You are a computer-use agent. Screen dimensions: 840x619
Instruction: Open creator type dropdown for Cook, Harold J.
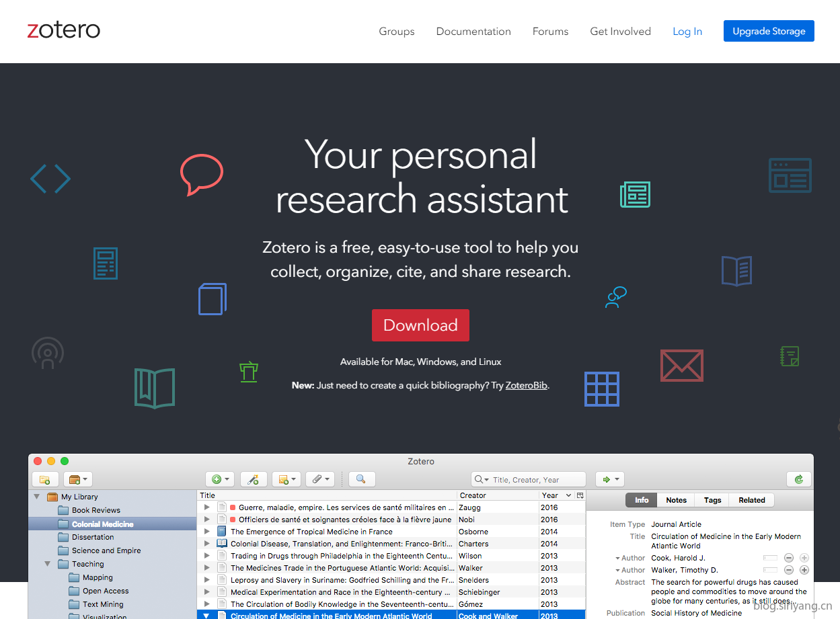tap(617, 559)
